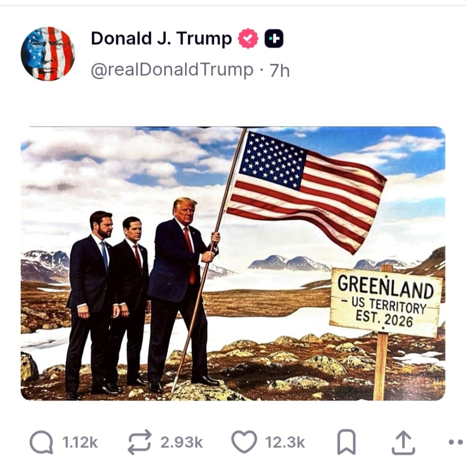This screenshot has height=476, width=466.
Task: Share the post using the upload arrow icon
Action: (x=403, y=443)
